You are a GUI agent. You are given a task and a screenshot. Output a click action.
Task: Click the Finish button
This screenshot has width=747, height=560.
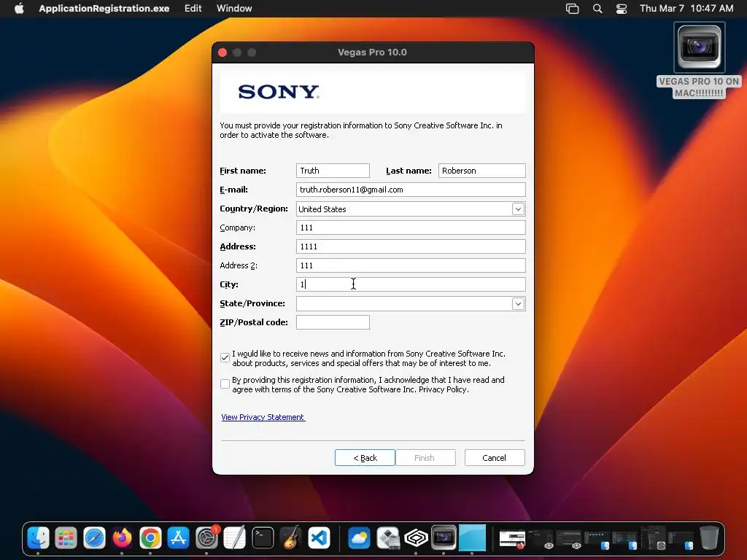pyautogui.click(x=425, y=458)
